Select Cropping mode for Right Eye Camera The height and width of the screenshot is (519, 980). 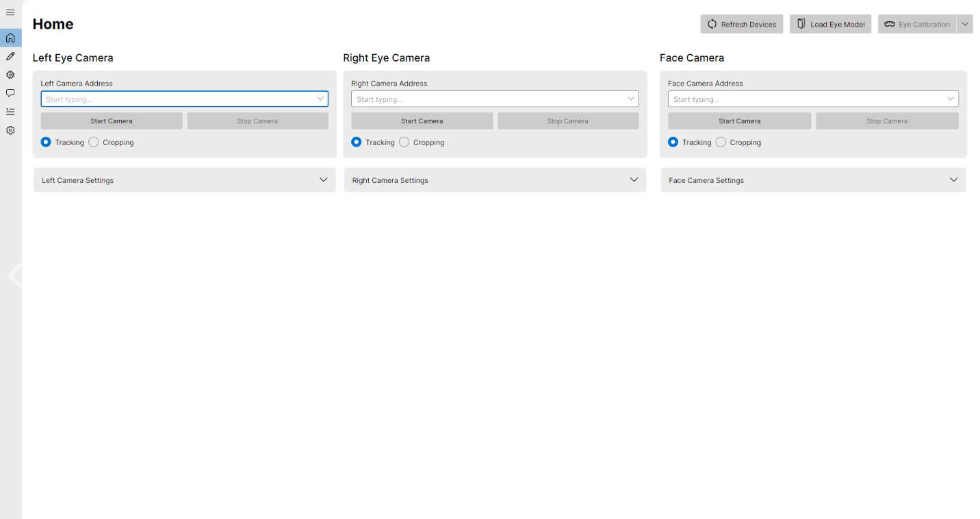pos(404,142)
